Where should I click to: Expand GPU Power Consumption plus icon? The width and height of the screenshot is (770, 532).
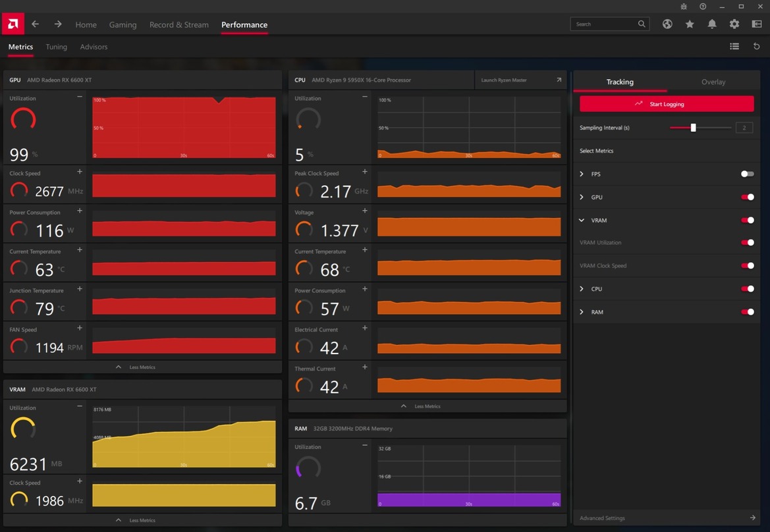pyautogui.click(x=80, y=211)
